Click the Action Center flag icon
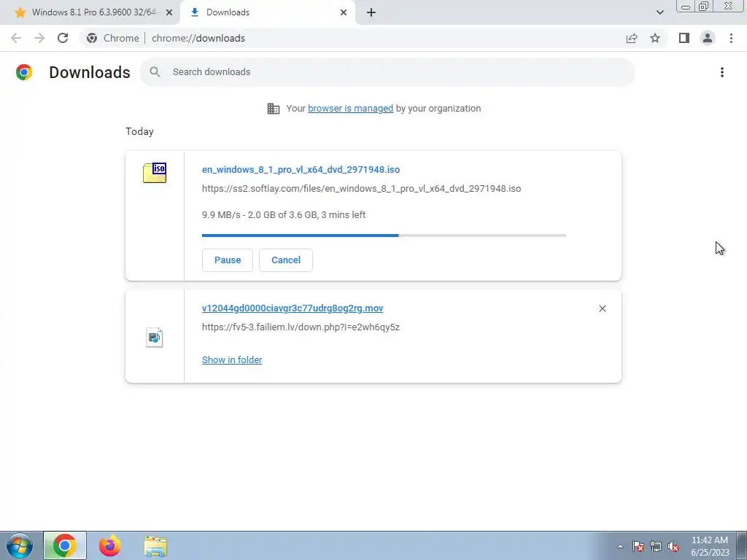This screenshot has height=560, width=747. 638,546
